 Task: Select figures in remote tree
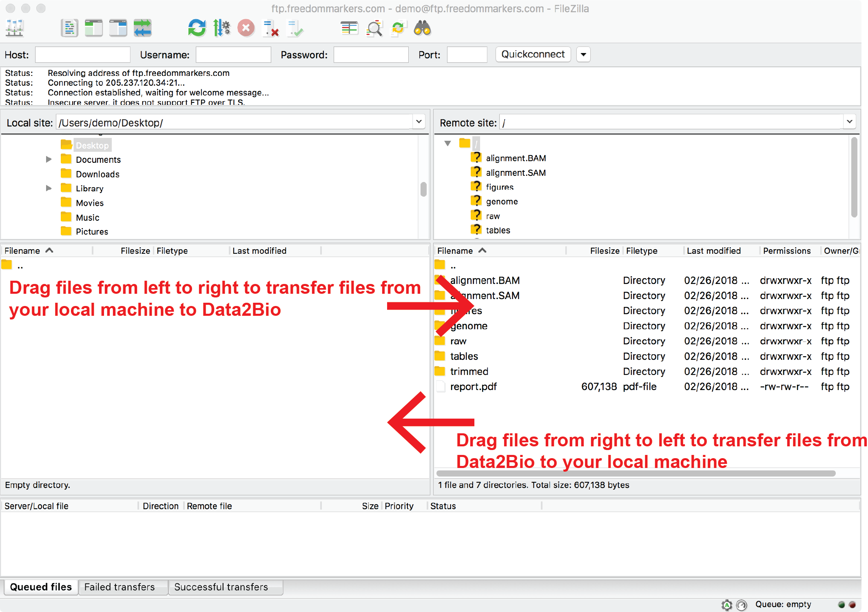(x=499, y=187)
